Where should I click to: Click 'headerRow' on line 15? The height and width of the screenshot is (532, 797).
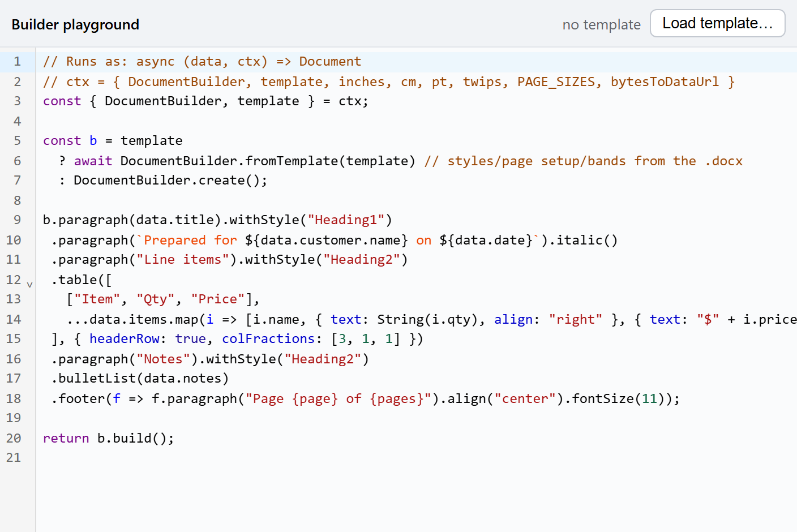pos(125,338)
